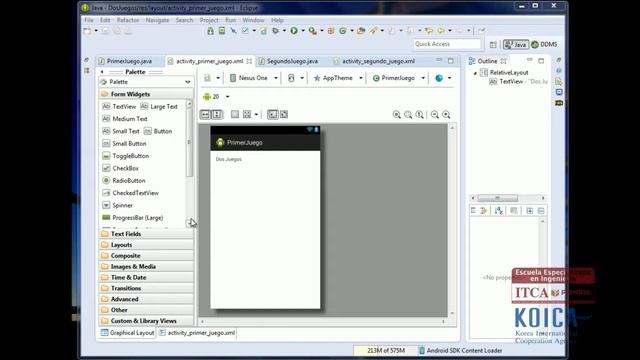Open the Android SDK Manager icon
The width and height of the screenshot is (640, 360).
[210, 31]
